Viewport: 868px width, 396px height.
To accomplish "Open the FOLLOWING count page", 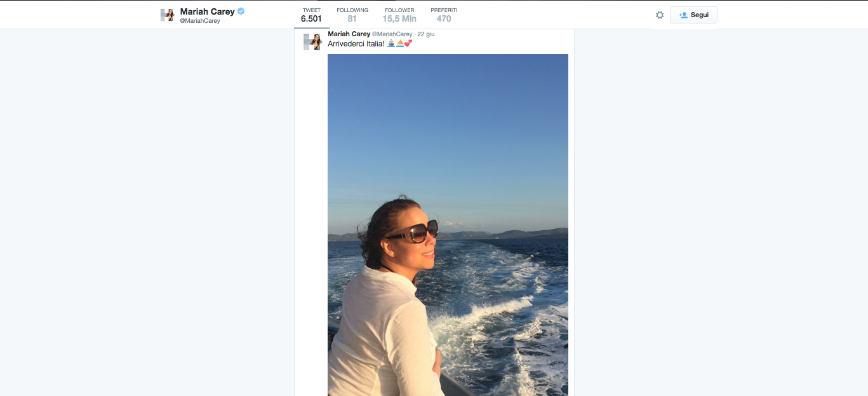I will click(x=352, y=14).
